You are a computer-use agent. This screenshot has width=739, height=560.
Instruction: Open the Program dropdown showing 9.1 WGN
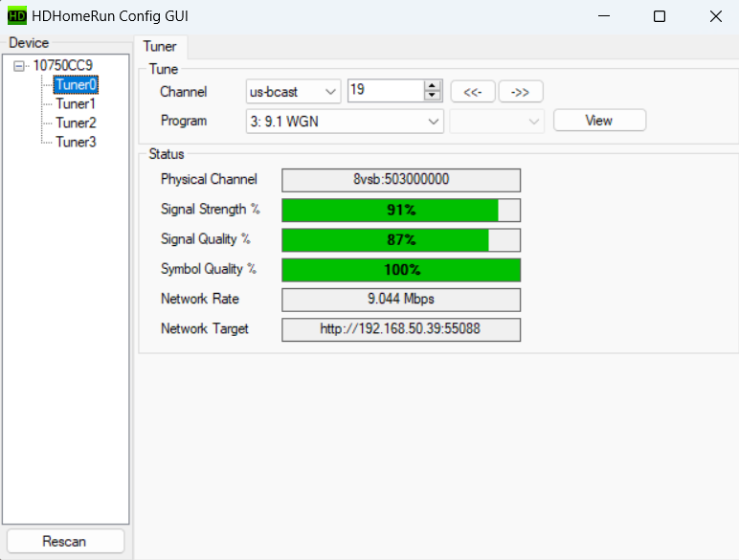click(345, 121)
